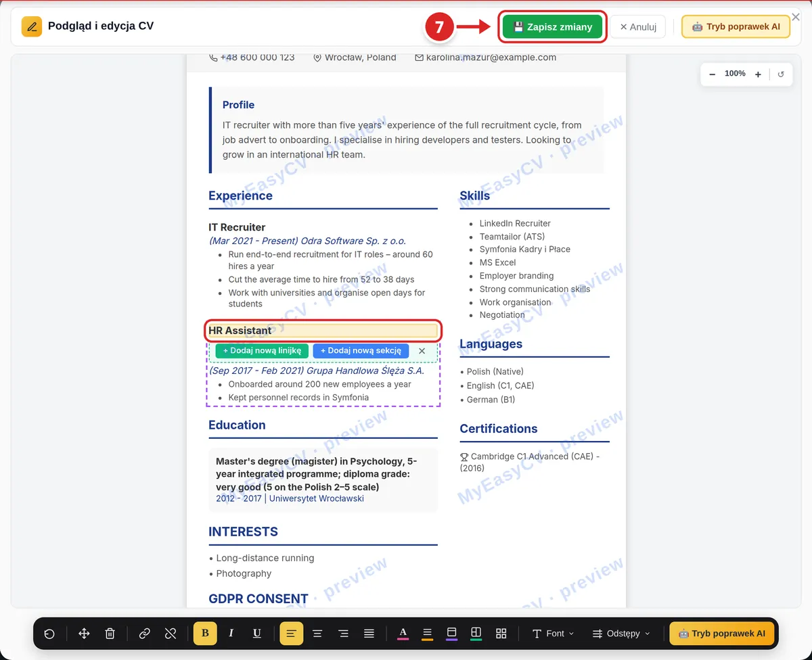Enable Tryb poprawek AI in the header
812x660 pixels.
(x=736, y=27)
